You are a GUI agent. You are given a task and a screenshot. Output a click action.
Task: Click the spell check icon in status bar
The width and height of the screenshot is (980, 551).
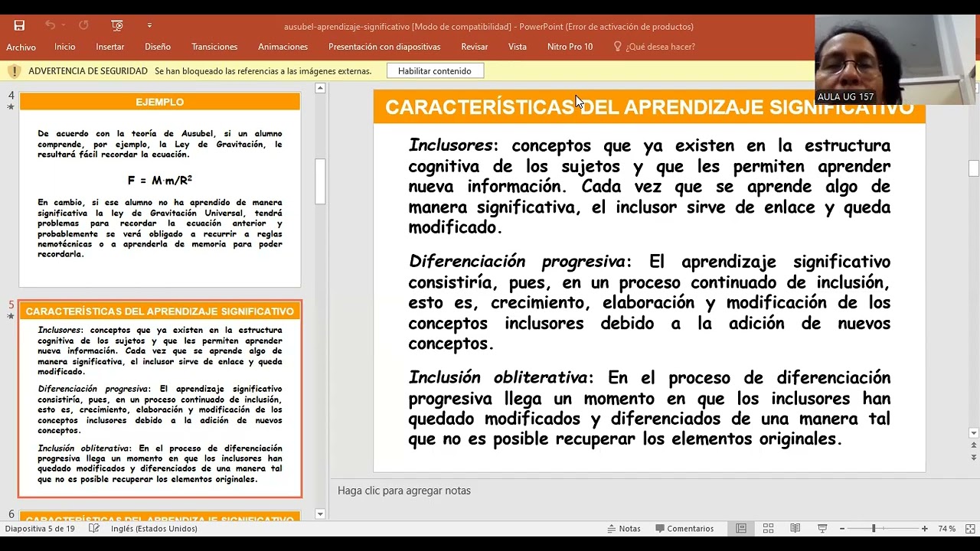pos(94,529)
